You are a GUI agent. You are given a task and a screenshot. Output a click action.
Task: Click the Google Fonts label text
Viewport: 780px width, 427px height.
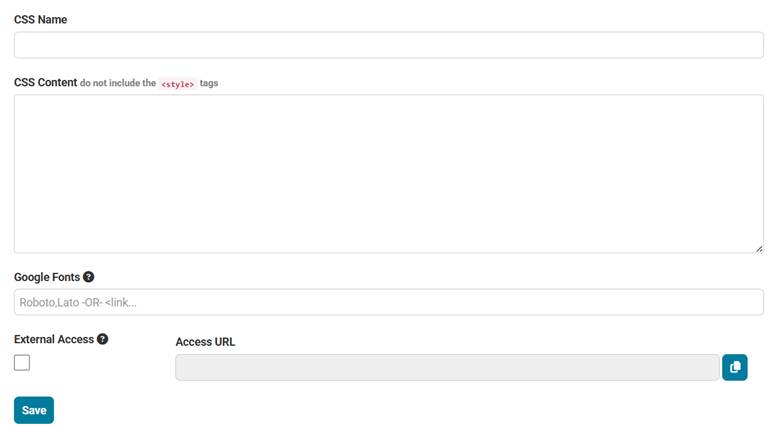click(x=47, y=277)
